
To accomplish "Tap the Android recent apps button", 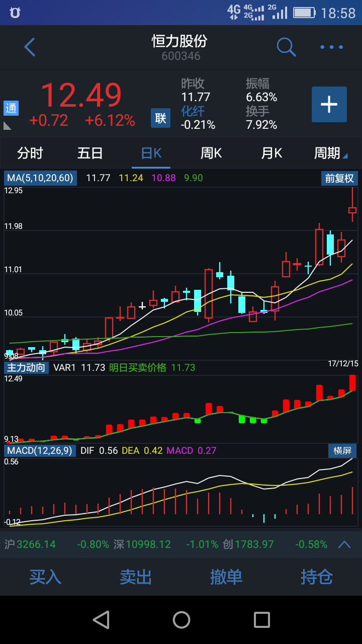I will 261,619.
